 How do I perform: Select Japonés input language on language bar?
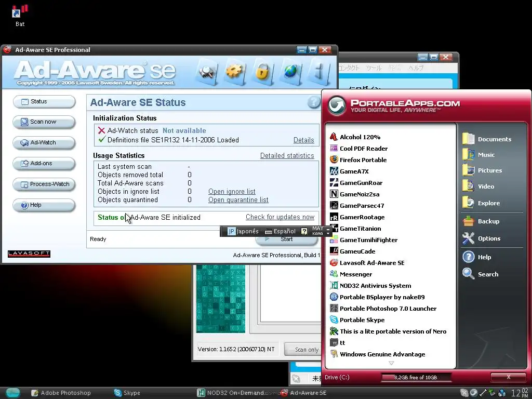coord(243,231)
